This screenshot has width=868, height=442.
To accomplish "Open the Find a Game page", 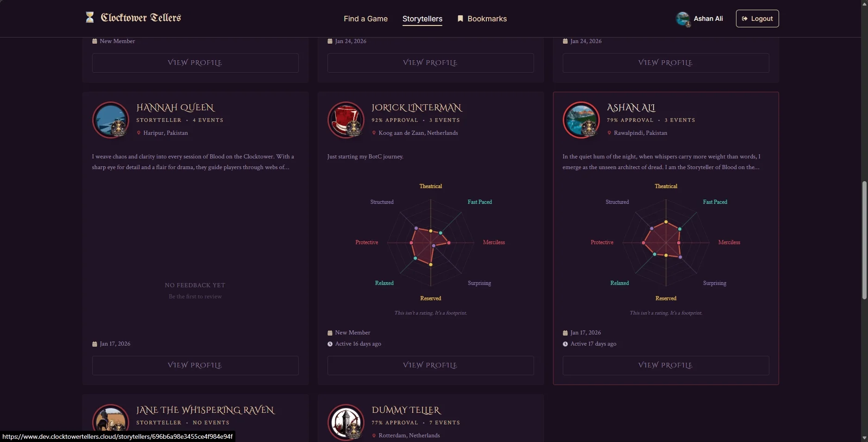I will click(x=365, y=19).
